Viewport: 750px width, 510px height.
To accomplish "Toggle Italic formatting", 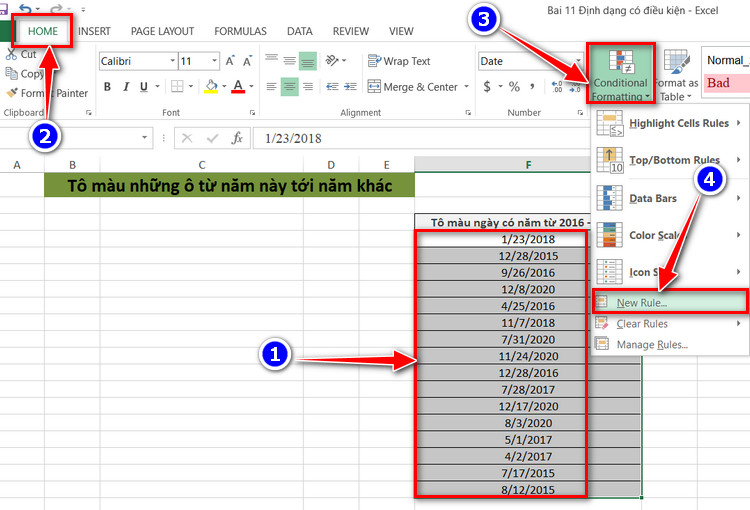I will pos(126,87).
